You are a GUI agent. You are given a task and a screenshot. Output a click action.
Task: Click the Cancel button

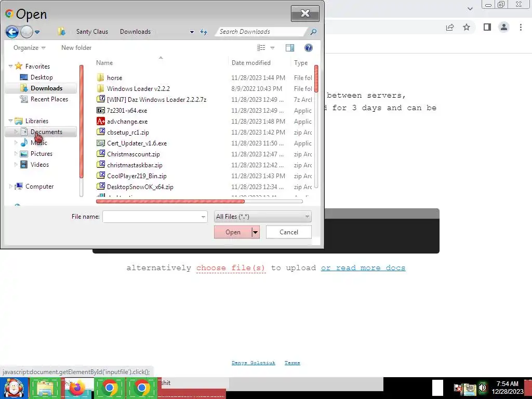[x=289, y=232]
